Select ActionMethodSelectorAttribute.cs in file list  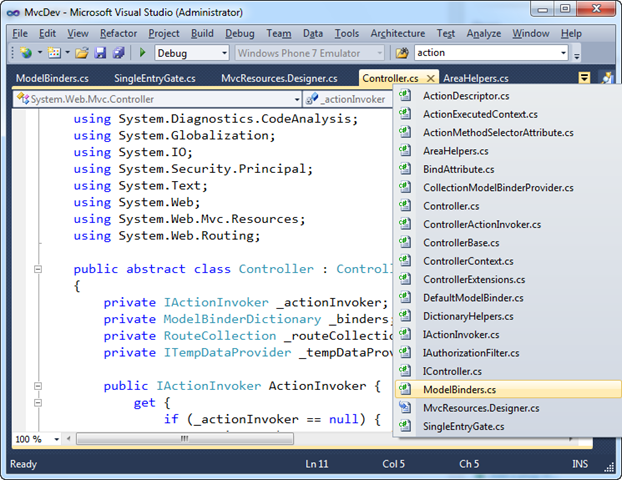pyautogui.click(x=509, y=132)
